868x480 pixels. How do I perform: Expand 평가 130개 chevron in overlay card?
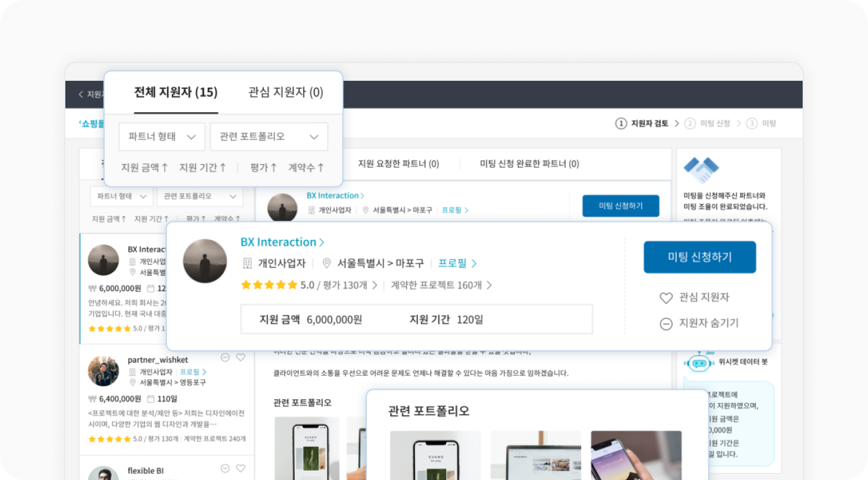(374, 285)
